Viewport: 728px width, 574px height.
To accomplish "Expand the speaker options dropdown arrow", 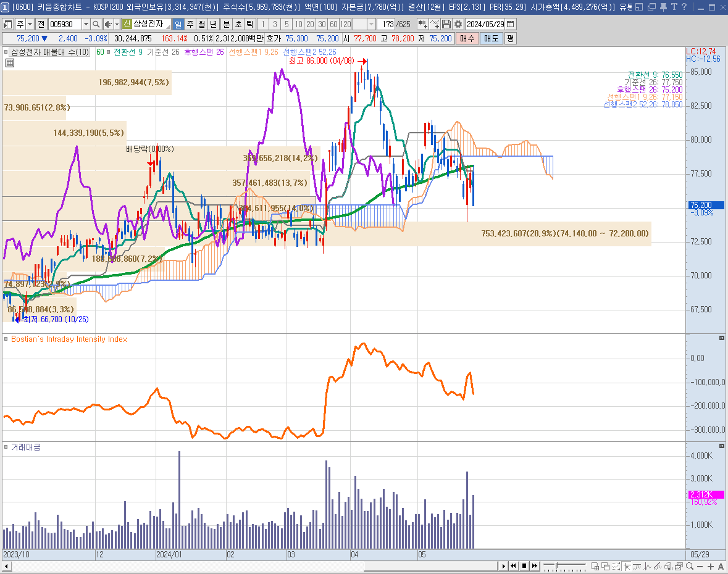I will click(117, 24).
